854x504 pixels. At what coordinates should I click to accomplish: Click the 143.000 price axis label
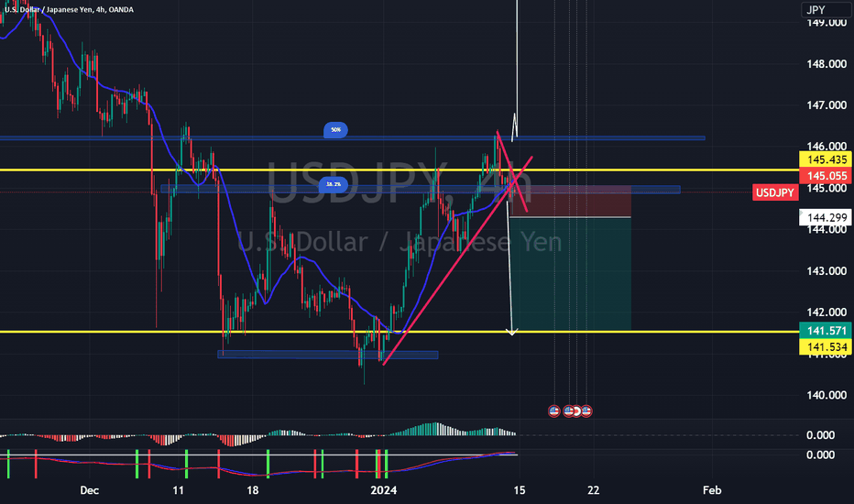coord(827,271)
